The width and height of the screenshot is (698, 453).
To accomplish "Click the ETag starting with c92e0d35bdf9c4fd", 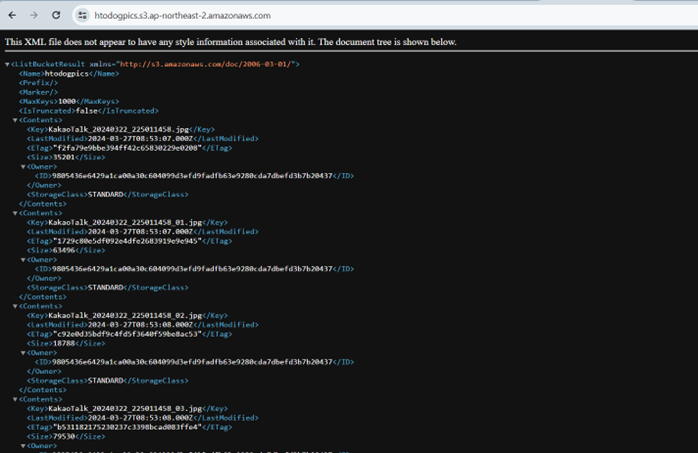I will (127, 334).
